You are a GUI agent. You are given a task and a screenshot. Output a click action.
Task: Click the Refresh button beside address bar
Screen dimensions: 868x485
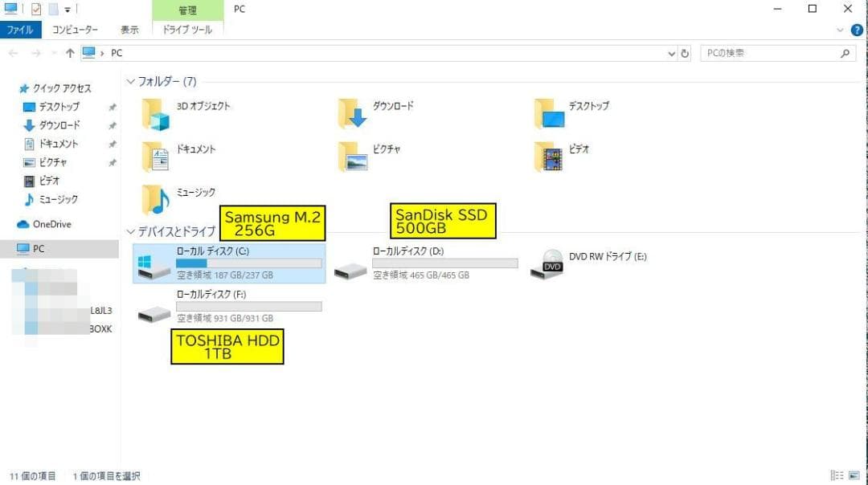point(685,54)
